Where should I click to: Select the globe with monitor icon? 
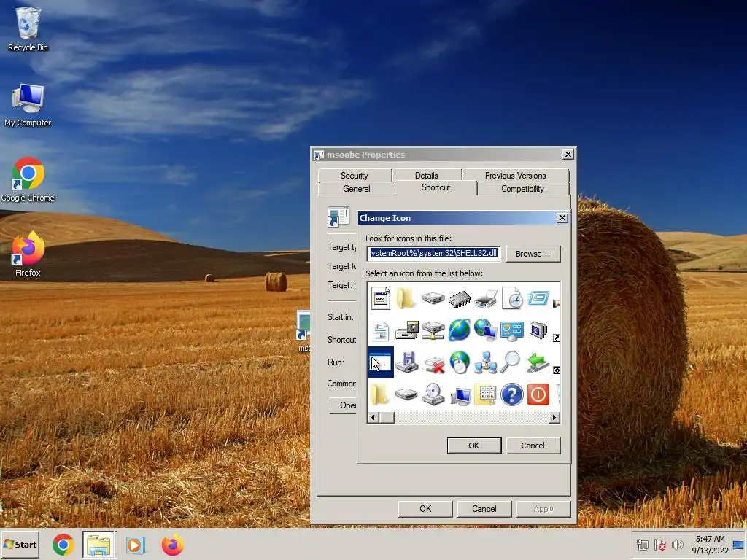click(485, 330)
